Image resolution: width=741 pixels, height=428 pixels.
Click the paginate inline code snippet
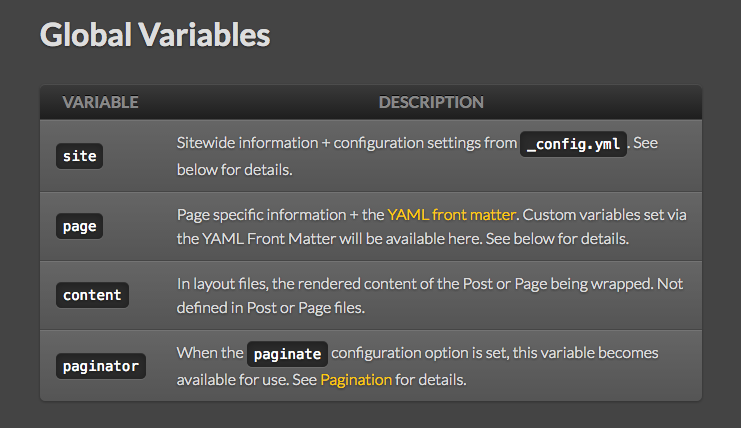[287, 354]
